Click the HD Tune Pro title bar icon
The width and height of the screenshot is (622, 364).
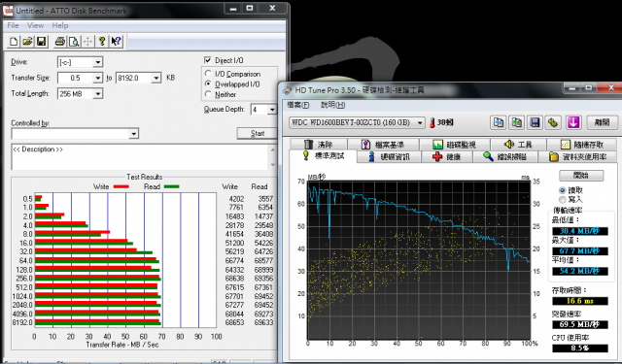tap(287, 90)
